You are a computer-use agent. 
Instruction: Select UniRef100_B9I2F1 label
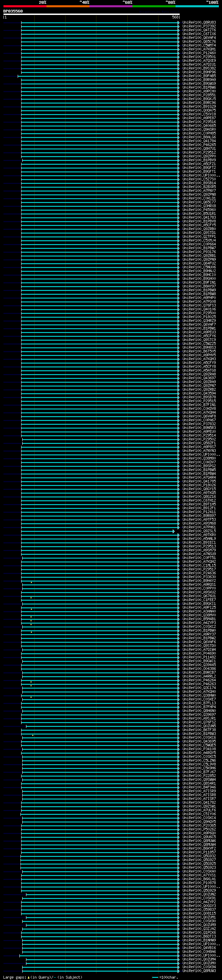pyautogui.click(x=199, y=508)
